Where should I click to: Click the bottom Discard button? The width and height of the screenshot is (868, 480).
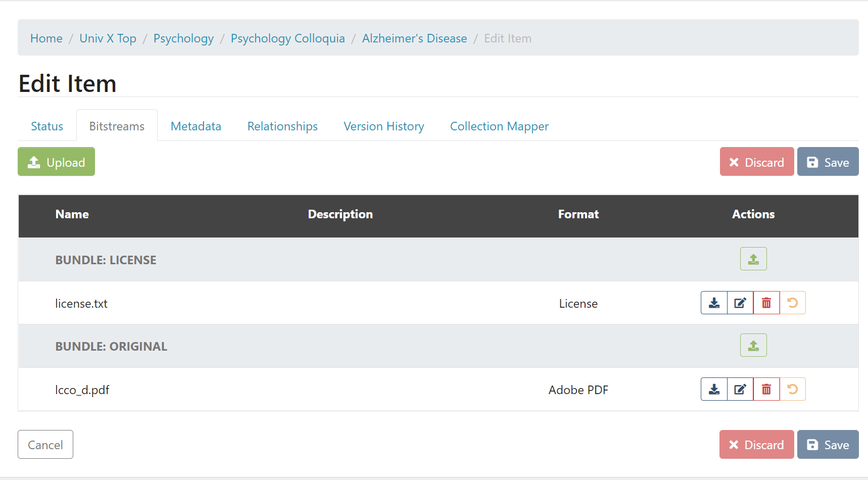[756, 445]
